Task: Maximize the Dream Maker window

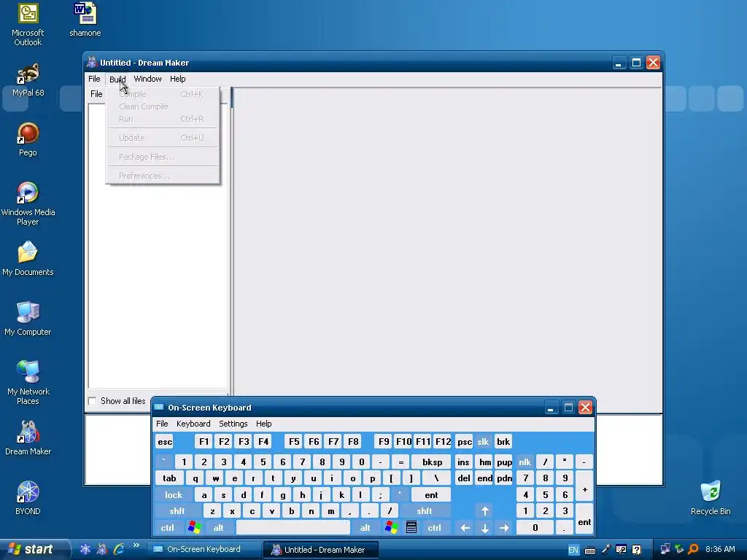Action: point(636,63)
